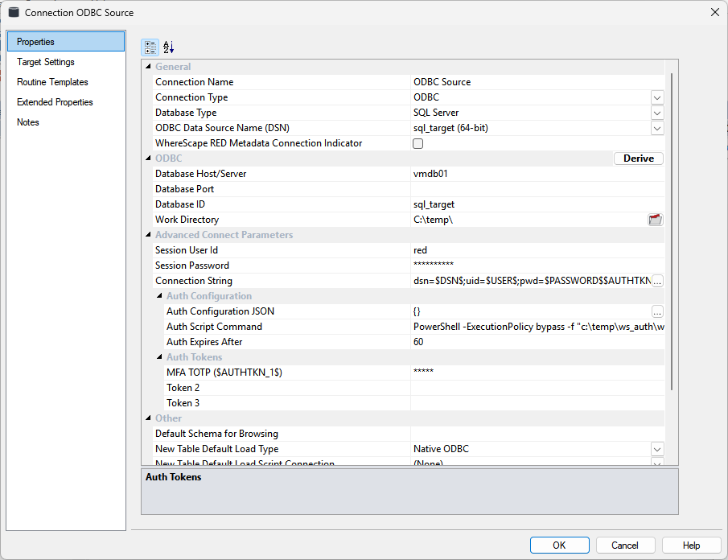Open the Target Settings page

point(46,62)
